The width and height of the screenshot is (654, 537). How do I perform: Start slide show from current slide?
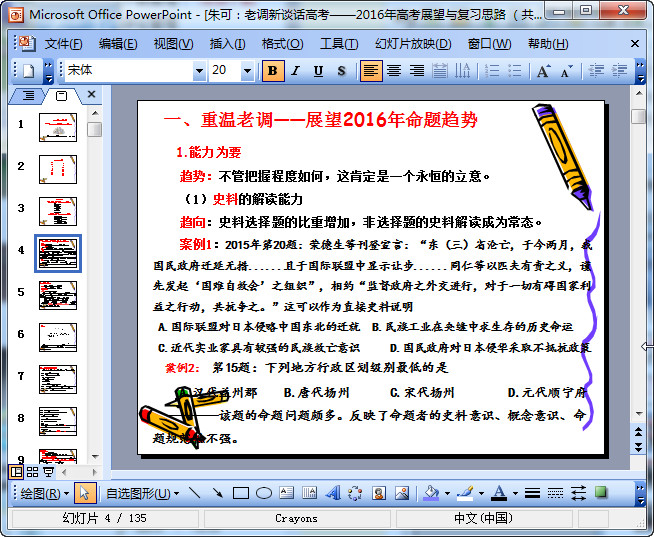pyautogui.click(x=49, y=472)
